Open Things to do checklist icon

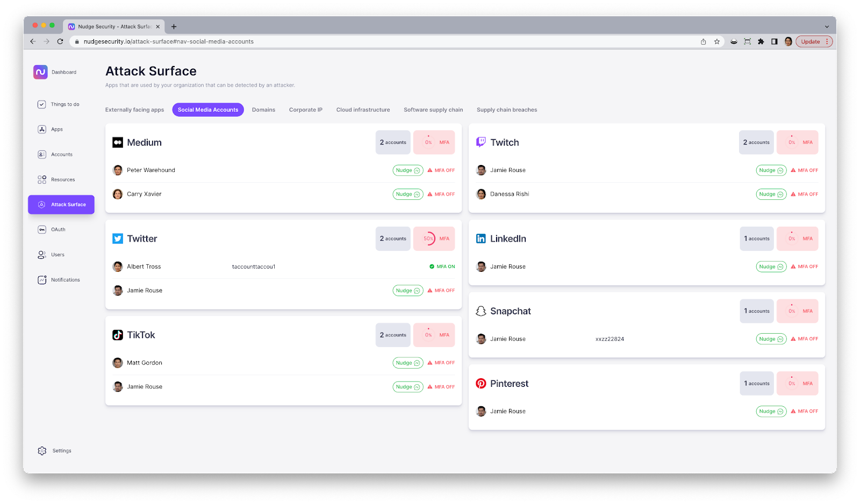pyautogui.click(x=41, y=104)
